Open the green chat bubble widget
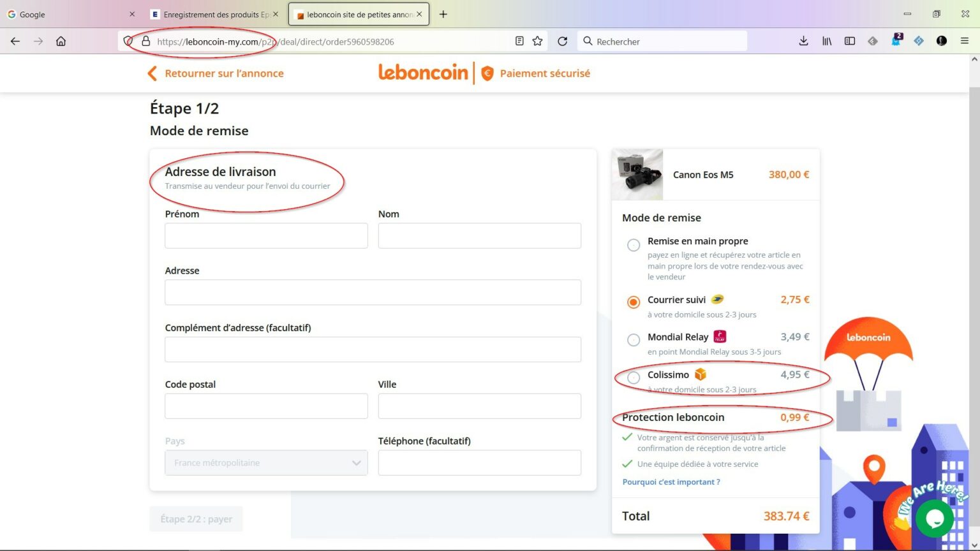980x551 pixels. pyautogui.click(x=934, y=518)
